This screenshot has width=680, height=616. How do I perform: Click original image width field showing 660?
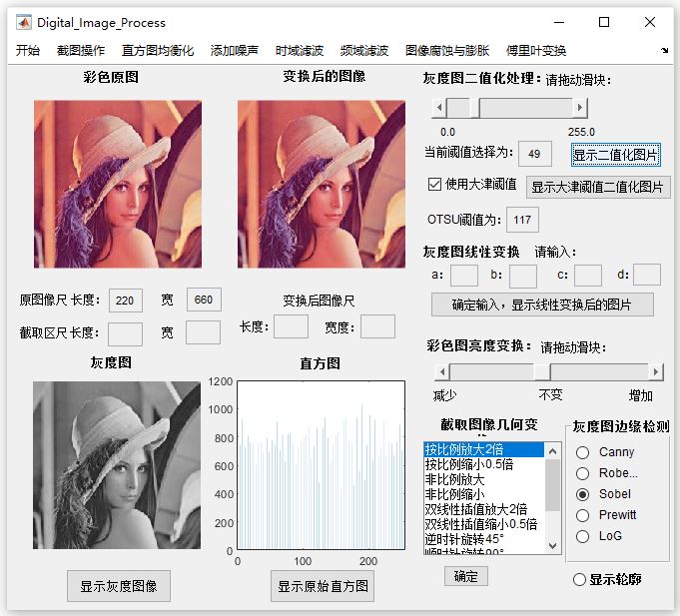(x=204, y=300)
